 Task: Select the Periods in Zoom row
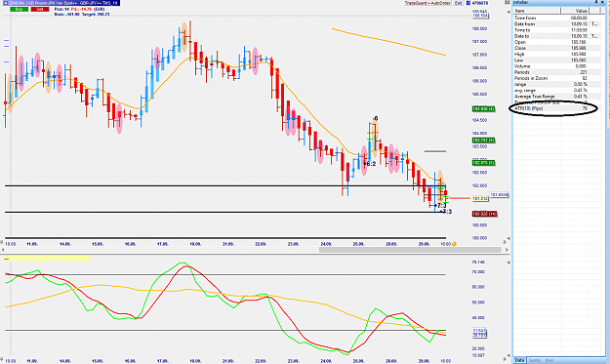pos(556,78)
